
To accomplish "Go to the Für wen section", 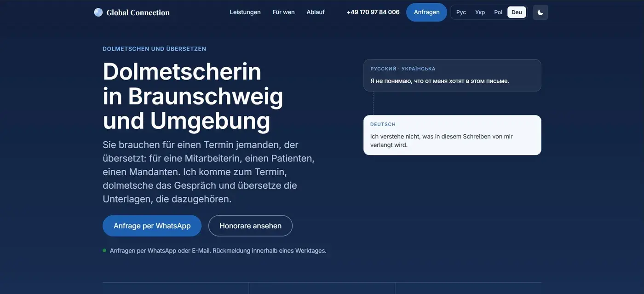I will coord(283,12).
